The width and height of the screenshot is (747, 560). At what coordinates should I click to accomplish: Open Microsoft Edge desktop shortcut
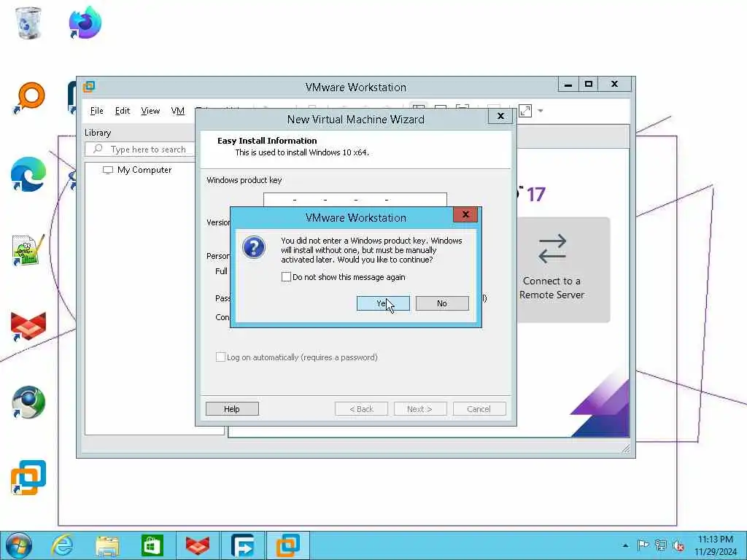coord(28,174)
